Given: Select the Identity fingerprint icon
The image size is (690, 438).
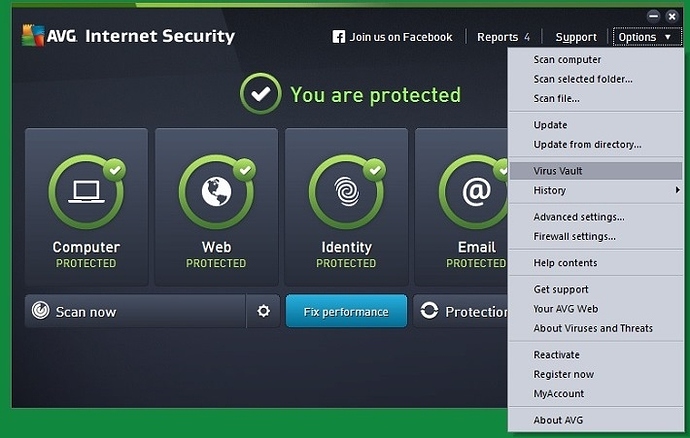Looking at the screenshot, I should point(346,192).
